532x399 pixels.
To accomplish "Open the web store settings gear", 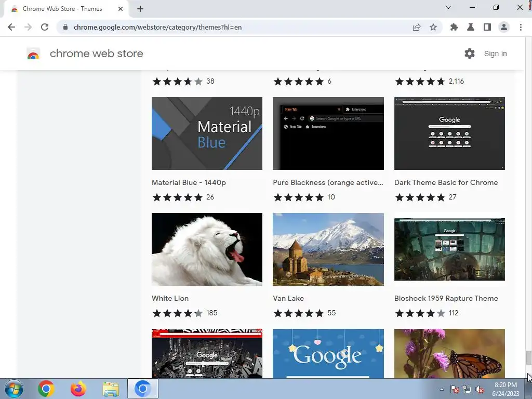I will coord(470,54).
